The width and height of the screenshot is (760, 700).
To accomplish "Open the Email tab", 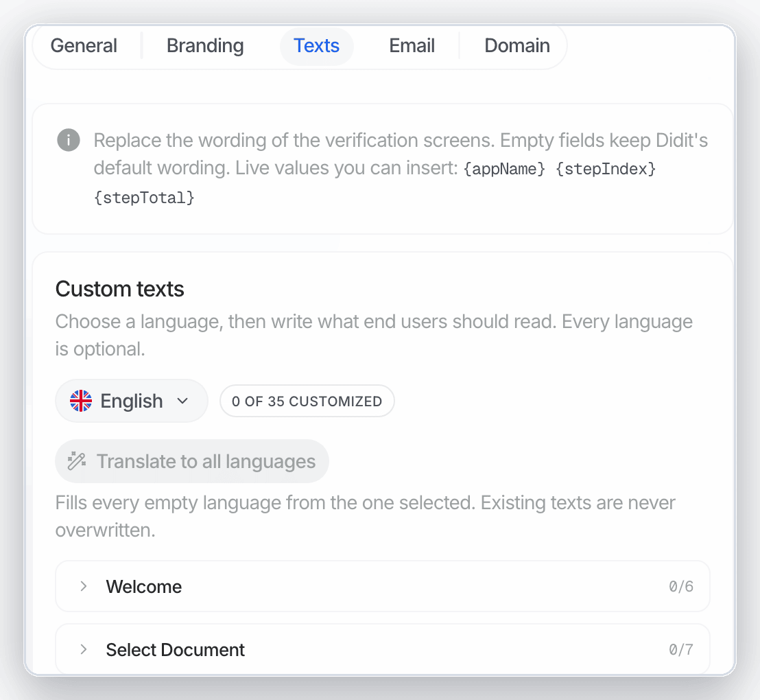I will coord(412,46).
